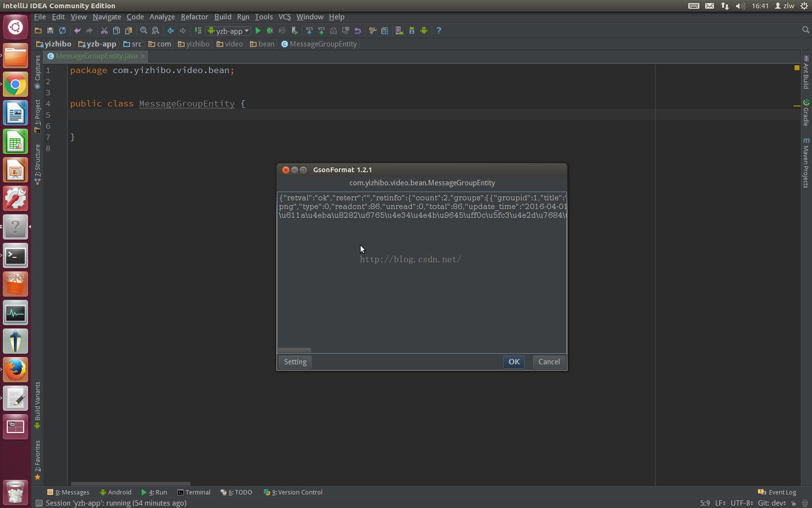The image size is (812, 508).
Task: Open the Project tool window panel
Action: [x=37, y=116]
